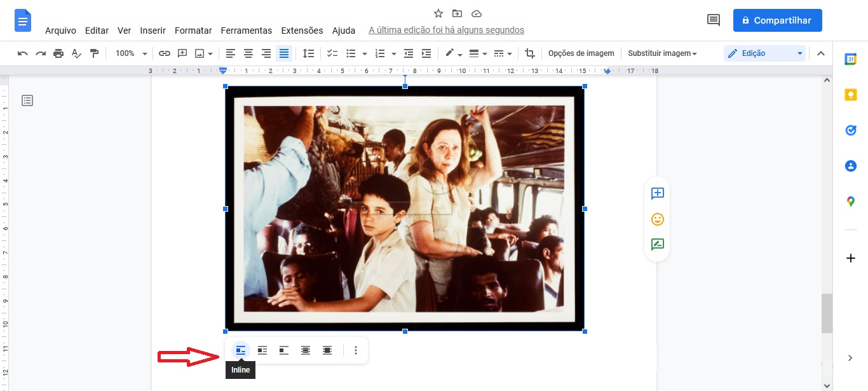The width and height of the screenshot is (868, 391).
Task: Undo the last action
Action: [23, 53]
